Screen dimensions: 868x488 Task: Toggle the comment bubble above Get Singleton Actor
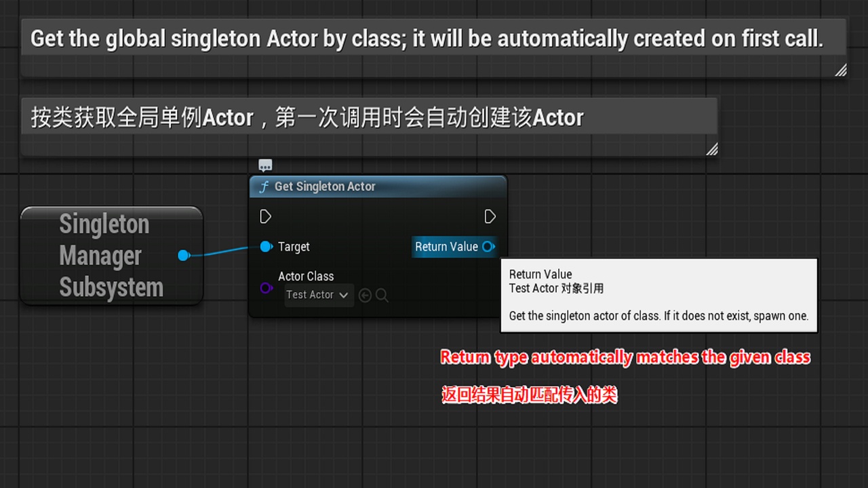click(x=265, y=165)
